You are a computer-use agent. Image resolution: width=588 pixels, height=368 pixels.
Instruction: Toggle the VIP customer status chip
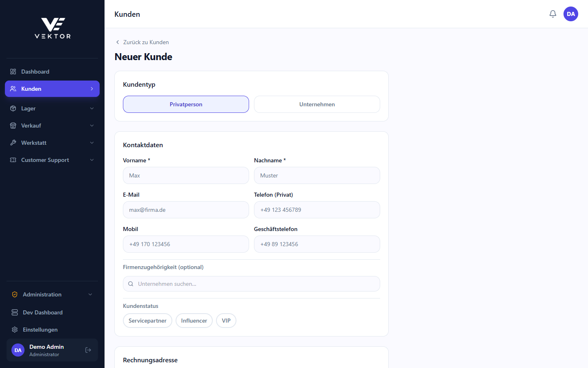coord(226,321)
